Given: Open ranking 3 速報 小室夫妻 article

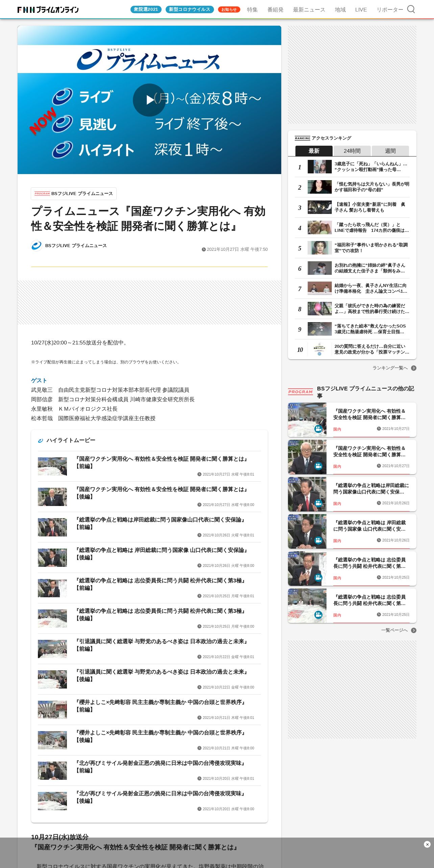Looking at the screenshot, I should coord(352,207).
